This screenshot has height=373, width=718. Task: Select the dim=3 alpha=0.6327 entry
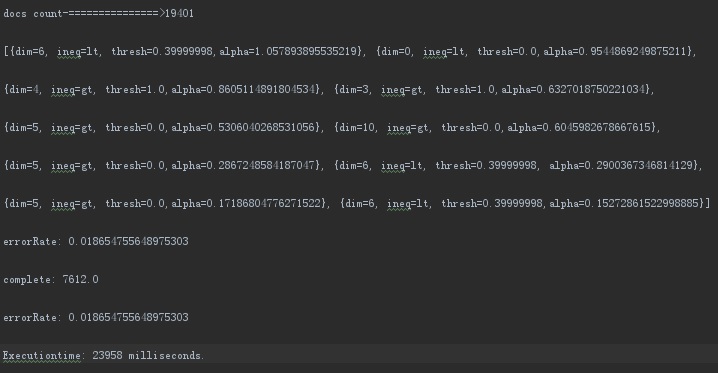click(494, 89)
